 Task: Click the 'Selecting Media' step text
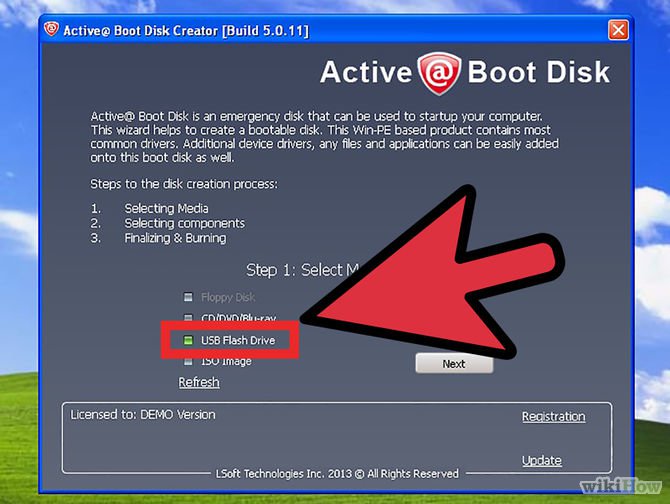(x=167, y=208)
